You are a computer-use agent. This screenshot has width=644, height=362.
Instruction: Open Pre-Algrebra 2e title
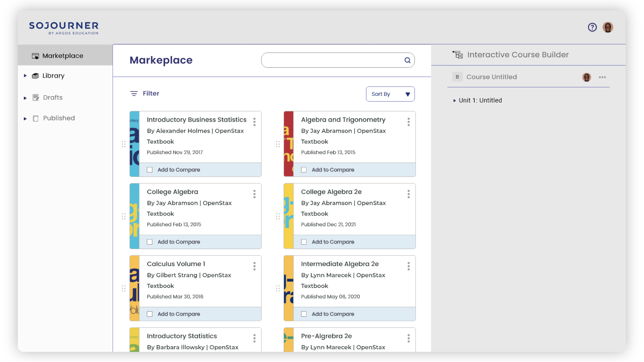(x=326, y=336)
